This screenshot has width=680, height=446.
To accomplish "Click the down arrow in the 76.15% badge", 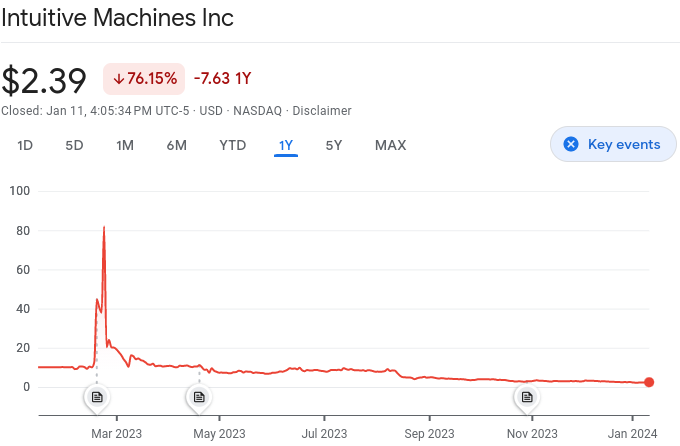I will click(118, 78).
